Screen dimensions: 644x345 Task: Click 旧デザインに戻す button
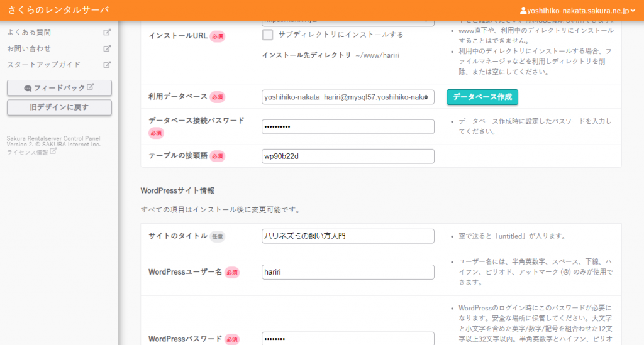[59, 107]
